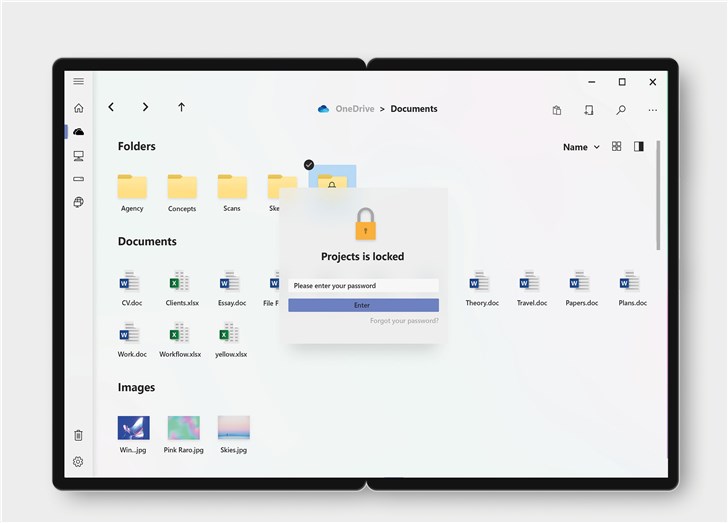The width and height of the screenshot is (728, 523).
Task: Click the toolbar icon left of search
Action: coord(589,110)
